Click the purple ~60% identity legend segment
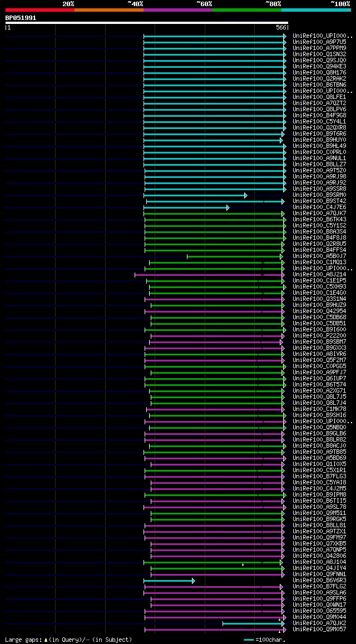 tap(178, 9)
